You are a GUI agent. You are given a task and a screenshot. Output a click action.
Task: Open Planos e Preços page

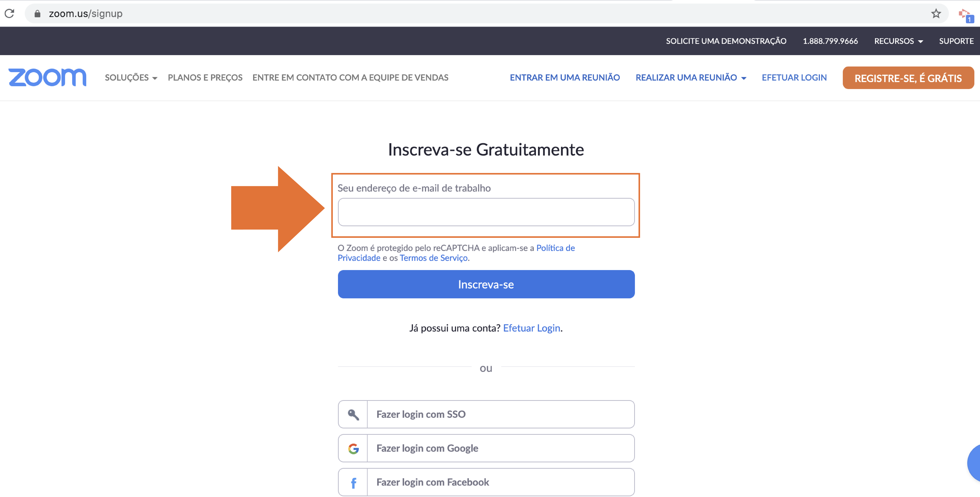click(x=205, y=78)
